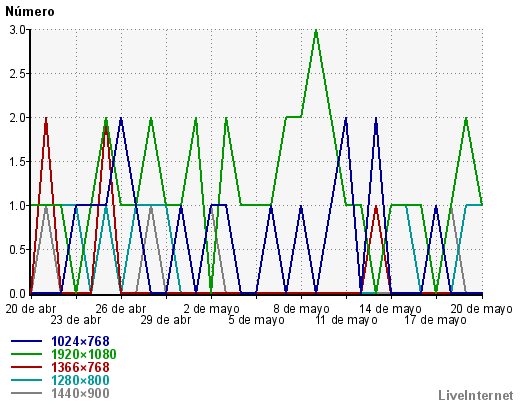Click the 1024×768 legend label
The width and height of the screenshot is (520, 405).
[80, 341]
